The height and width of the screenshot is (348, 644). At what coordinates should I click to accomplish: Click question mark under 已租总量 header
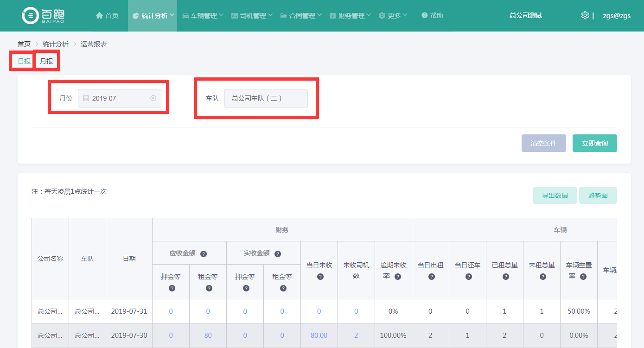[x=505, y=277]
